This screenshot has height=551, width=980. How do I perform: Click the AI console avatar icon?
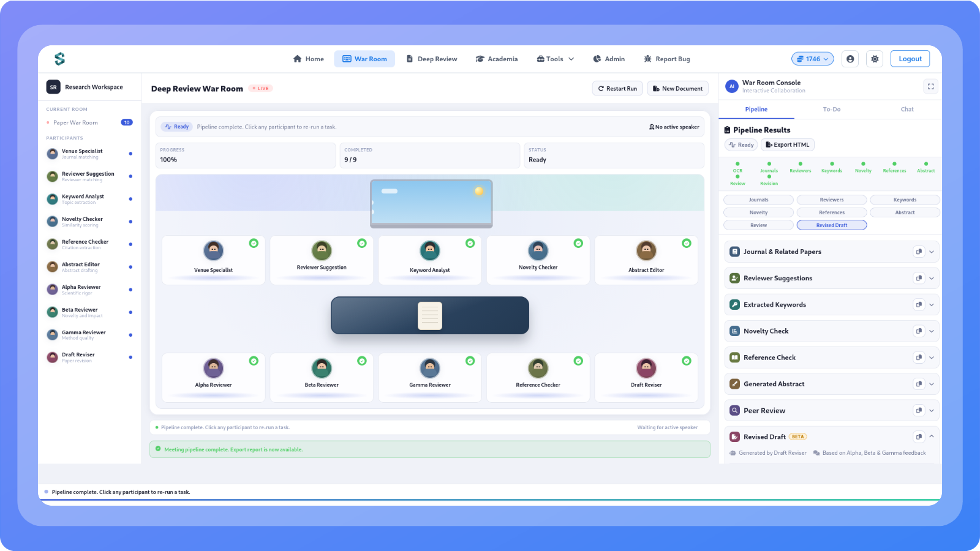(x=731, y=86)
